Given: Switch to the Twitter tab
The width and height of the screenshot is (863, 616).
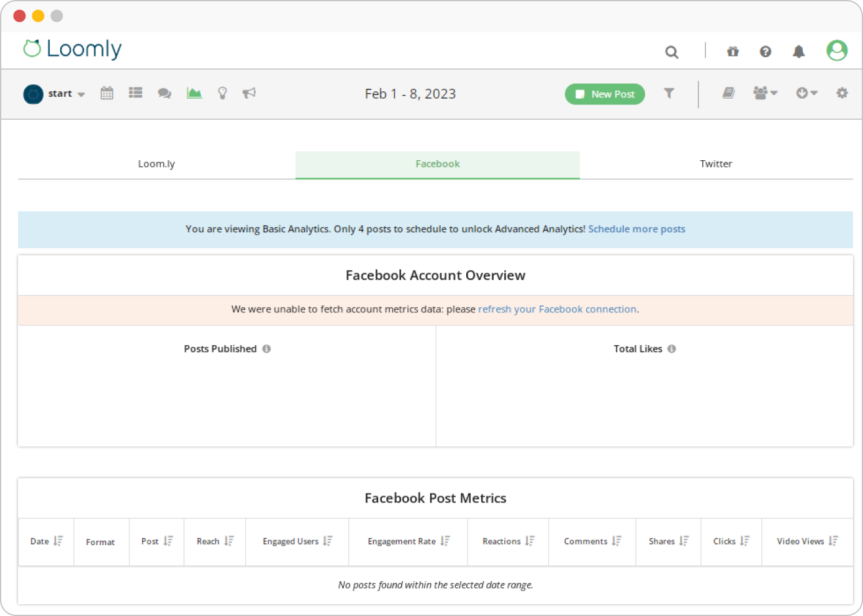Looking at the screenshot, I should (716, 164).
